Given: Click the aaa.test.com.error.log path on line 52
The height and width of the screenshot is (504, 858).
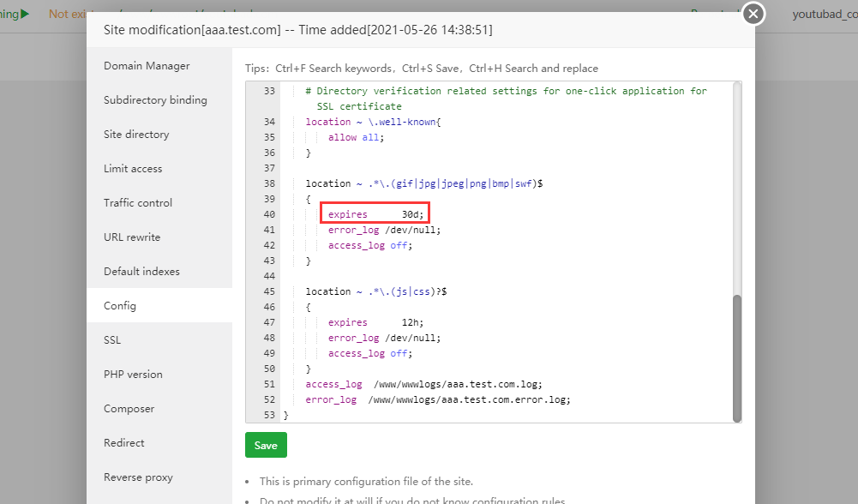Looking at the screenshot, I should coord(469,399).
